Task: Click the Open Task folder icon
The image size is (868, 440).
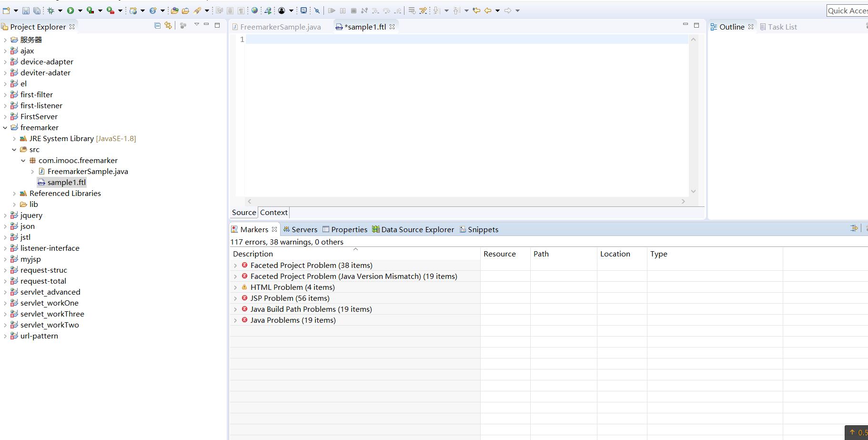Action: (185, 10)
